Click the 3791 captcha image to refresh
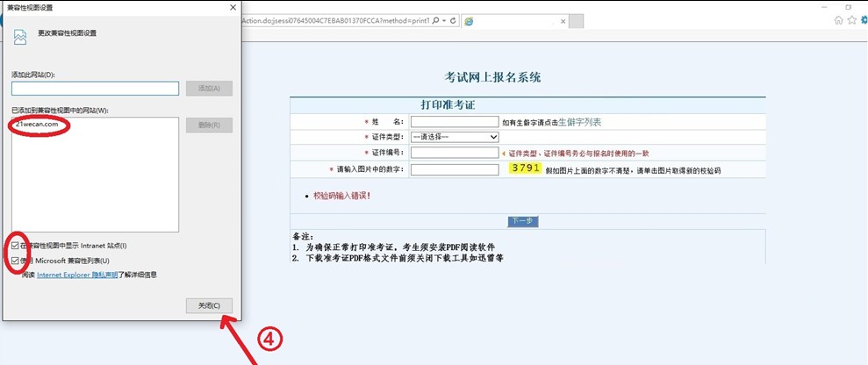Viewport: 868px width, 365px height. [525, 168]
